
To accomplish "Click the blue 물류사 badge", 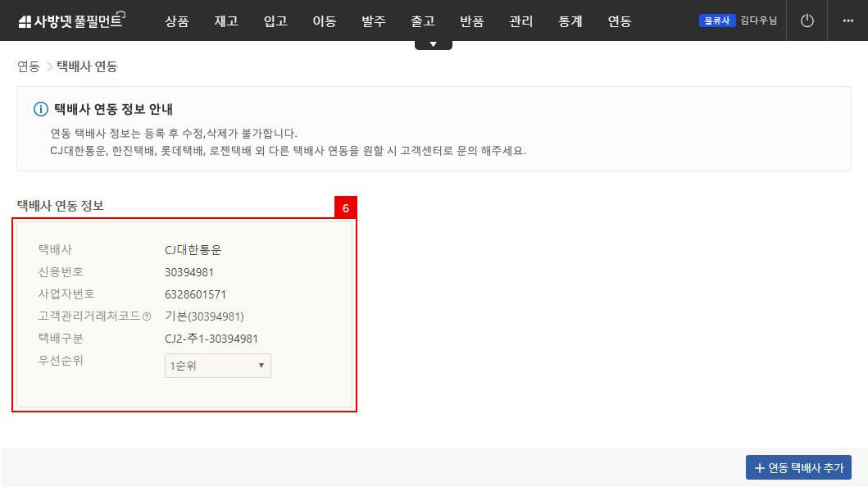I will 717,20.
